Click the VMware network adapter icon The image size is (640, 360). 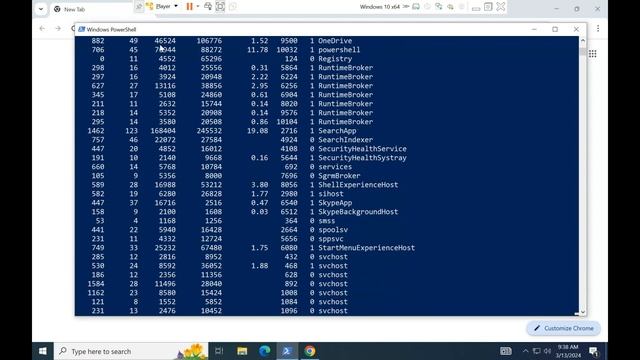tap(439, 7)
